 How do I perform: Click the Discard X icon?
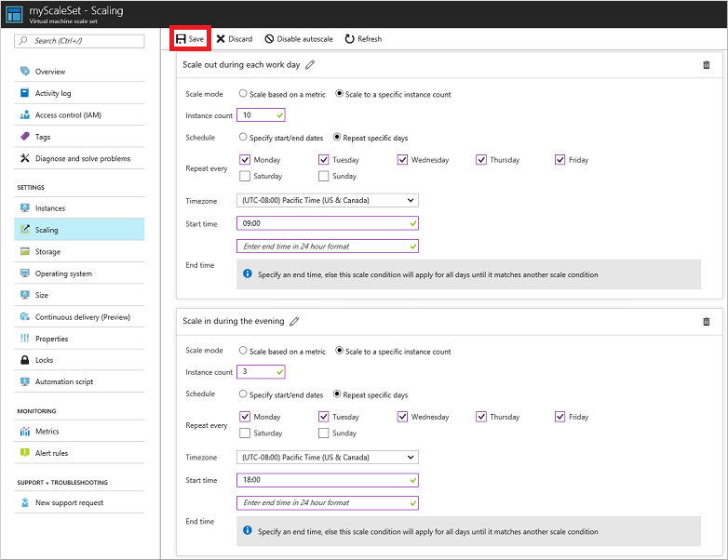[x=221, y=39]
